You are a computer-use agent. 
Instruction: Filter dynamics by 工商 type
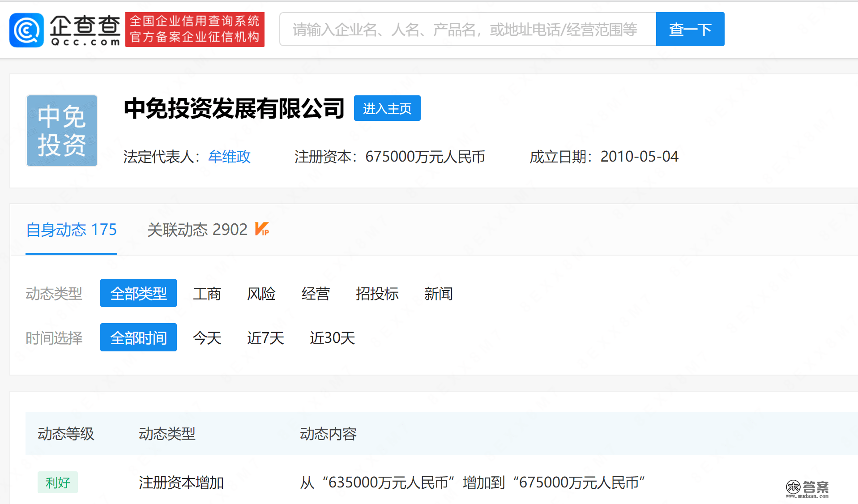pyautogui.click(x=207, y=294)
